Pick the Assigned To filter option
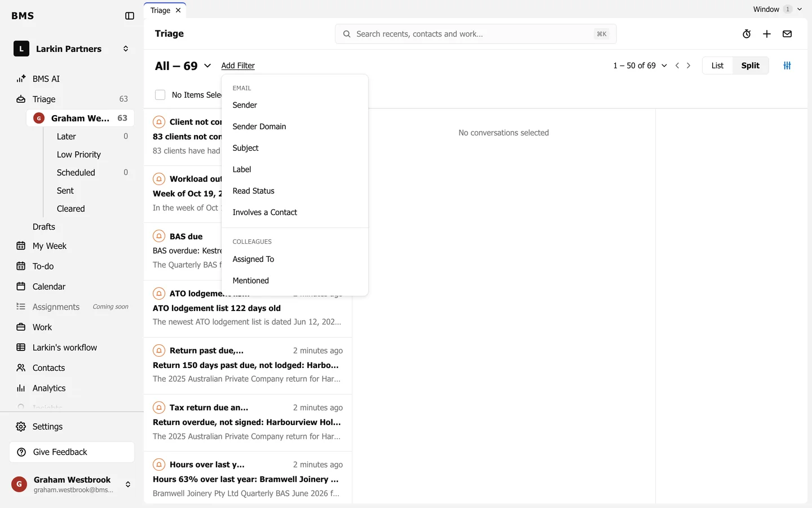 (295, 259)
